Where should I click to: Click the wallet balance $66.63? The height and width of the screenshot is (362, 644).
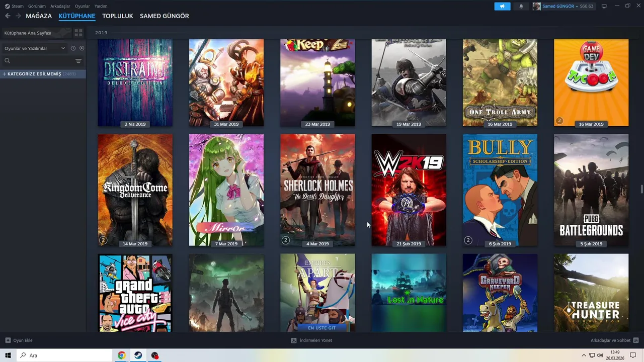[587, 6]
